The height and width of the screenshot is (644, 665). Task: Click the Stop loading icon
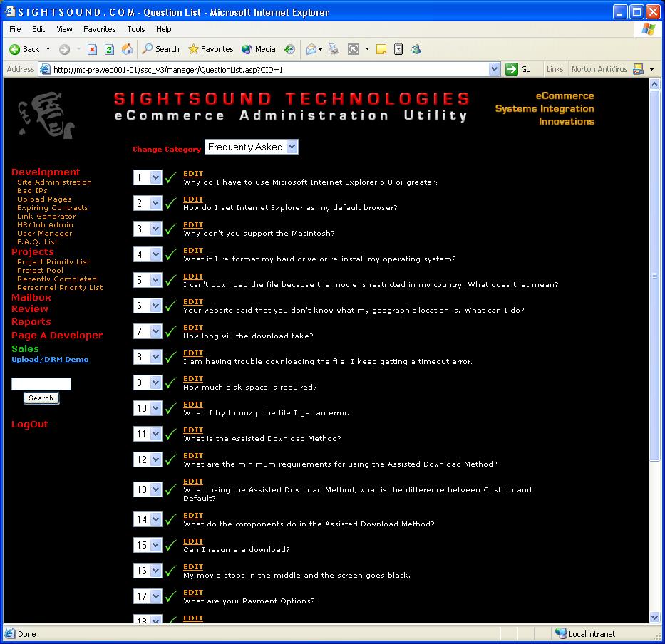pos(92,50)
